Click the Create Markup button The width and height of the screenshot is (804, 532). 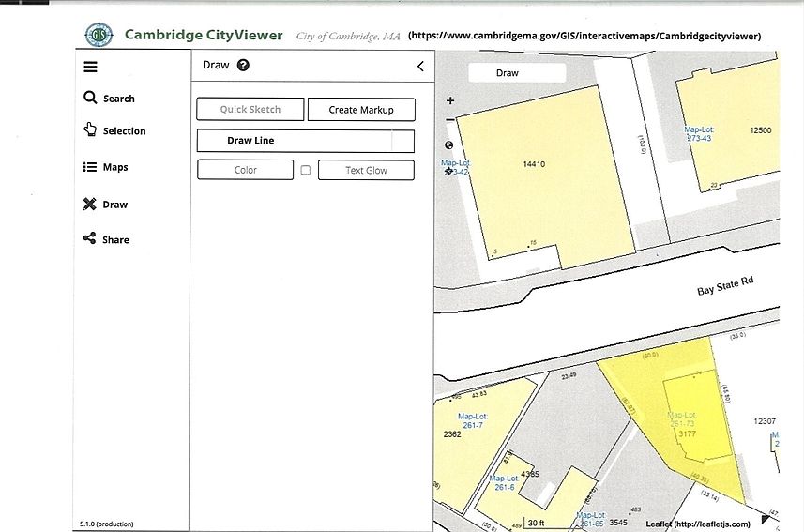point(361,110)
